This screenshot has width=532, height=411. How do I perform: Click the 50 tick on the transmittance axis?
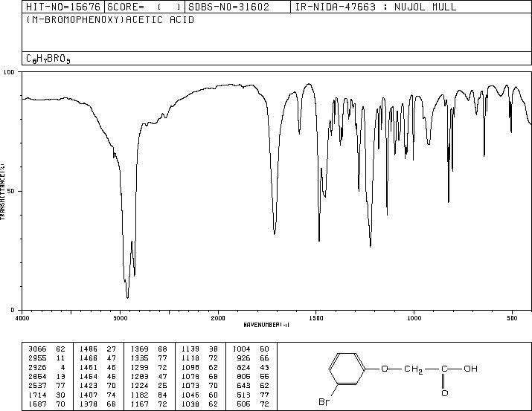coord(11,191)
